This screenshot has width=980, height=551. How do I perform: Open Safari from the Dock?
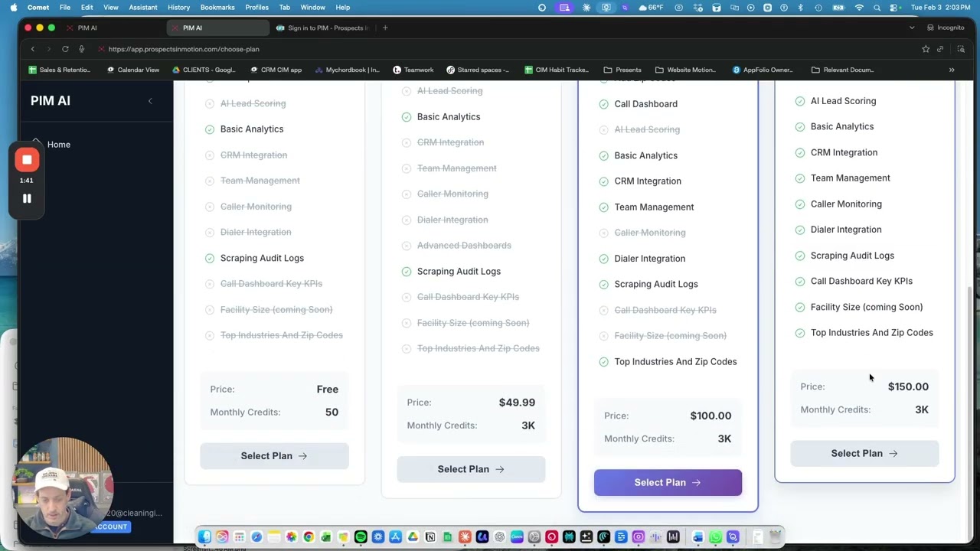[x=256, y=537]
